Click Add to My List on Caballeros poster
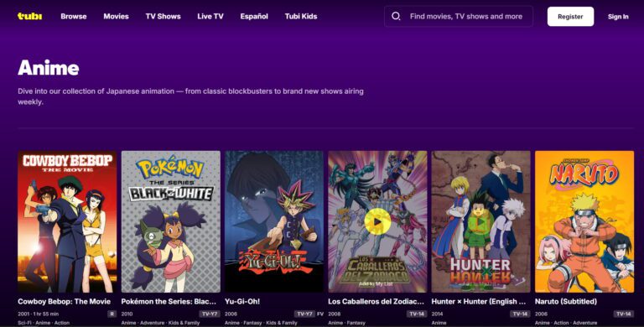The height and width of the screenshot is (327, 644). 376,284
